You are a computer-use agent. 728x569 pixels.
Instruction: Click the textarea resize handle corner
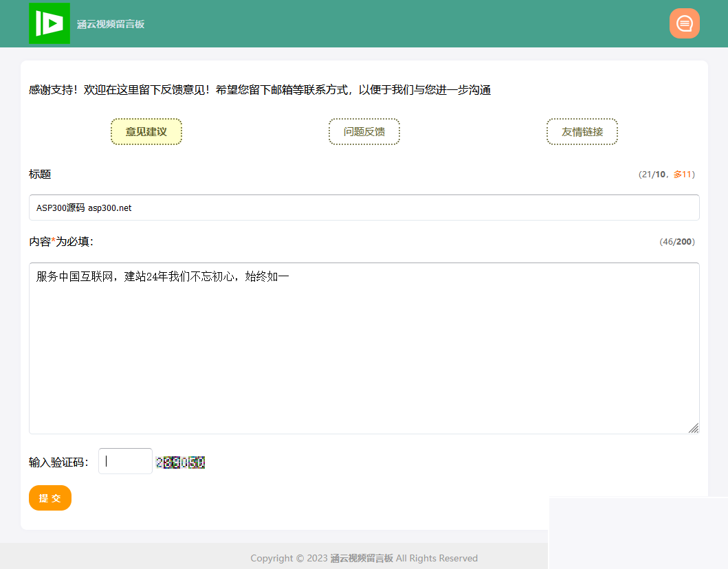tap(694, 428)
